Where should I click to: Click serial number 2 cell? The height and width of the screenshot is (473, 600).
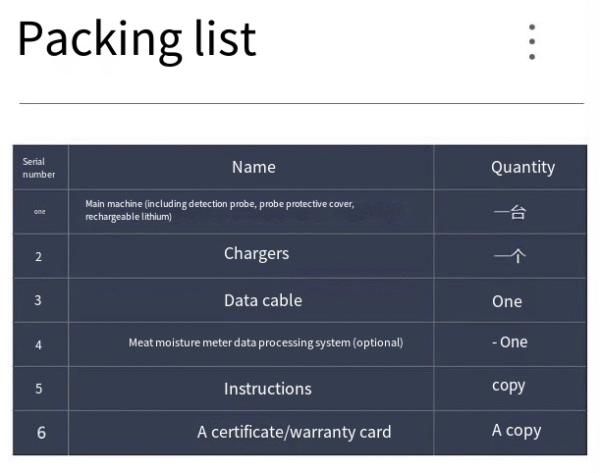click(x=39, y=256)
